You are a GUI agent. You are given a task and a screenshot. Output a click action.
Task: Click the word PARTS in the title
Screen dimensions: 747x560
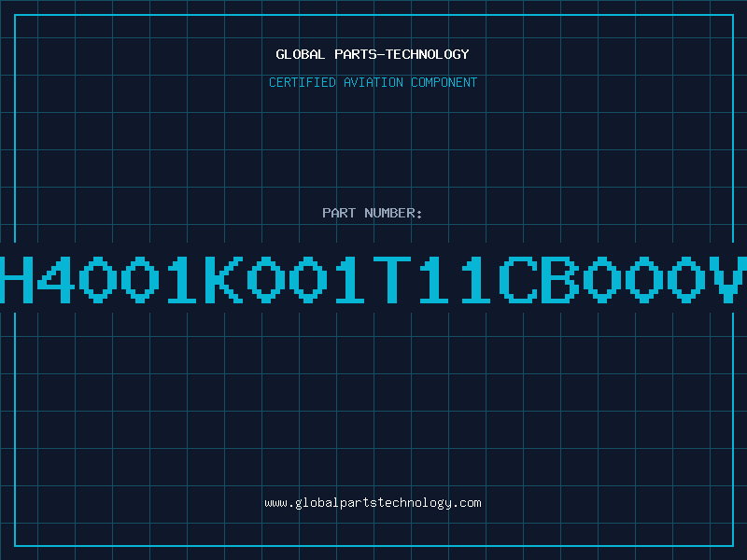click(356, 54)
